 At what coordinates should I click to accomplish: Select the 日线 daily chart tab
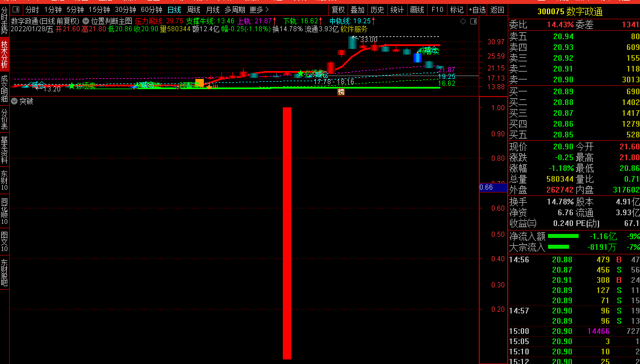[174, 10]
